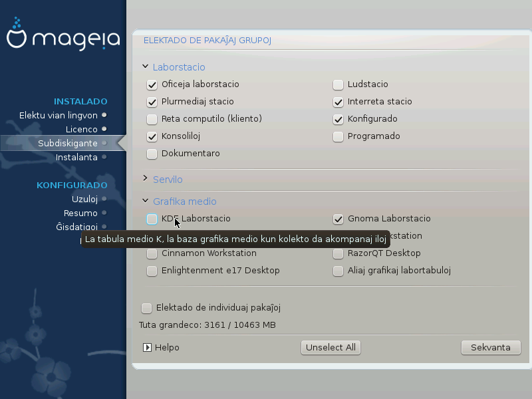This screenshot has height=399, width=532.
Task: Click the Tuta grandeco size text
Action: [x=207, y=325]
